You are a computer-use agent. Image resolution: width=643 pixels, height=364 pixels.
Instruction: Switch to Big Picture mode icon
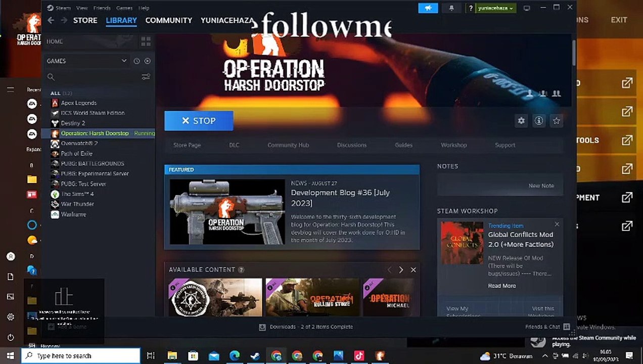click(x=527, y=8)
